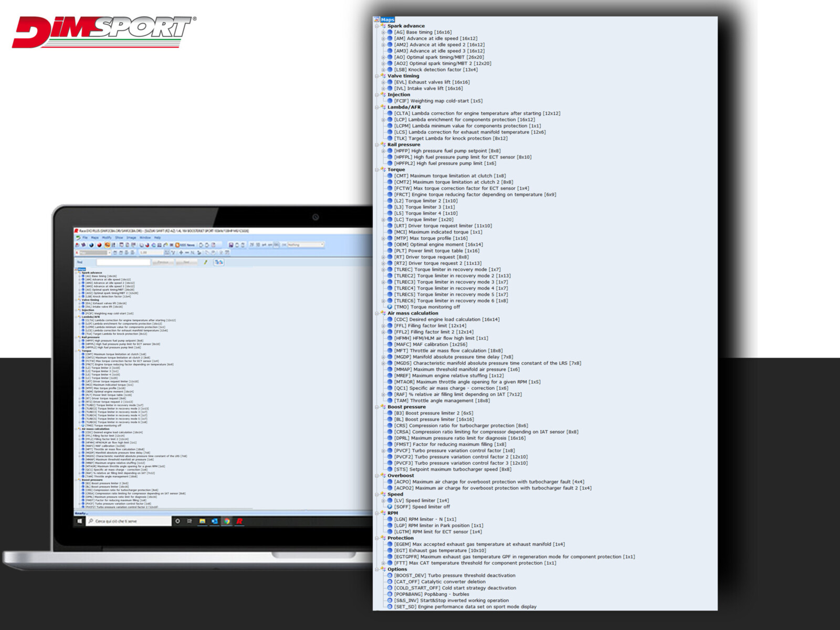
Task: Click the Windows Start button on laptop
Action: [80, 521]
